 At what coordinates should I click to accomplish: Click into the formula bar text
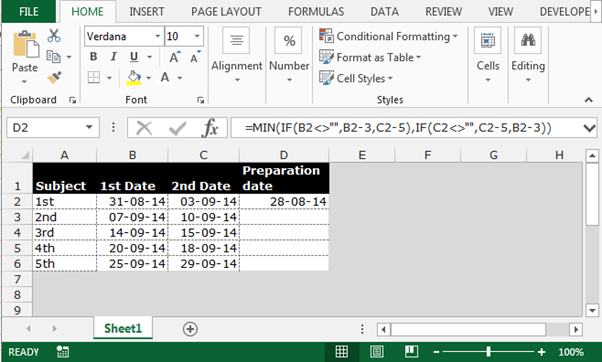point(399,127)
